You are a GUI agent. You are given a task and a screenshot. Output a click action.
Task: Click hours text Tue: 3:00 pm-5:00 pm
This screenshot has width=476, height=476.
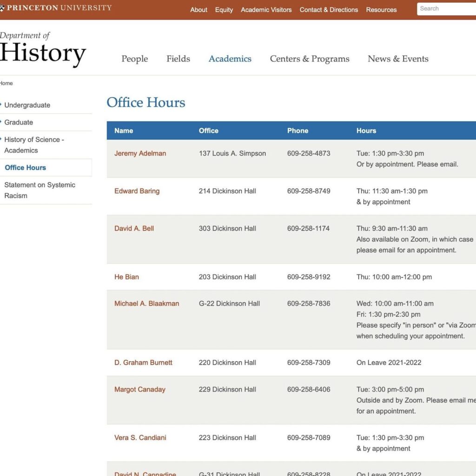[x=390, y=389]
